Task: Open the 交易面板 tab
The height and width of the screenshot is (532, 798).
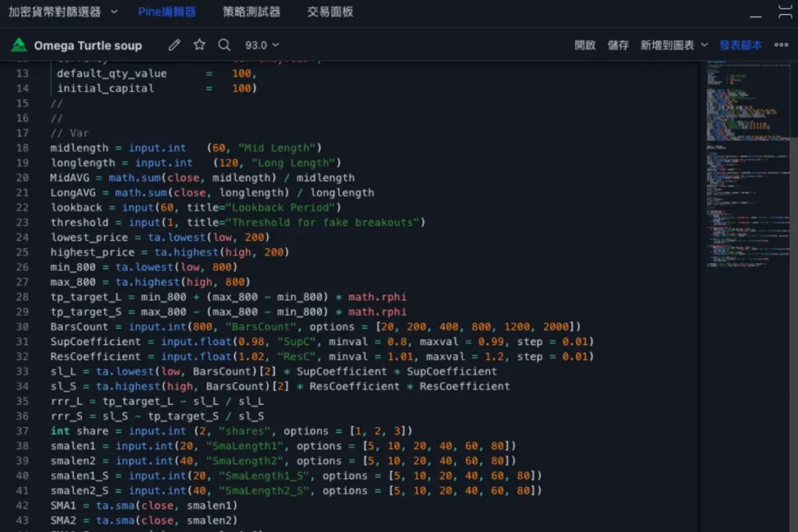Action: [330, 12]
